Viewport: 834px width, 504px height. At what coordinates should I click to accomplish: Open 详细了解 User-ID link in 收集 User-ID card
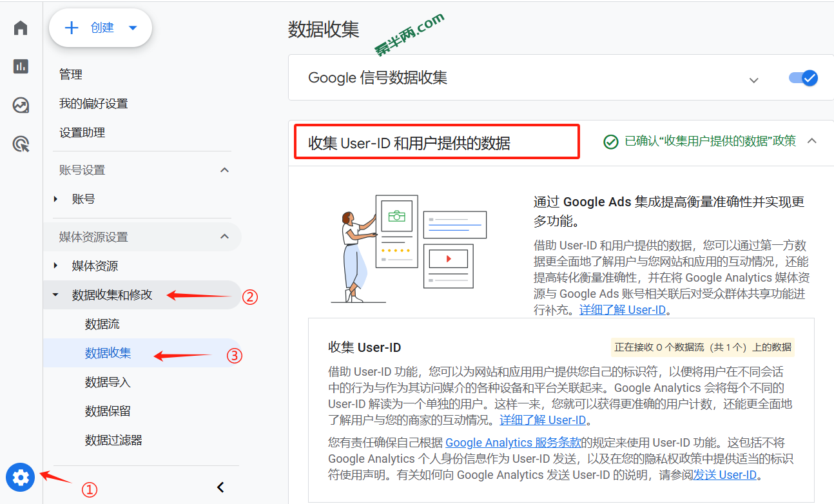coord(543,420)
